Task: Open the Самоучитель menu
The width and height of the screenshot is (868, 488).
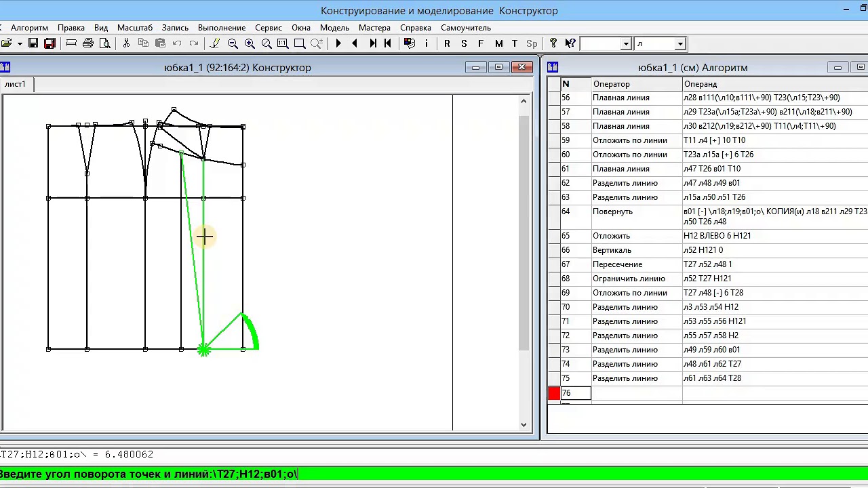Action: point(466,28)
